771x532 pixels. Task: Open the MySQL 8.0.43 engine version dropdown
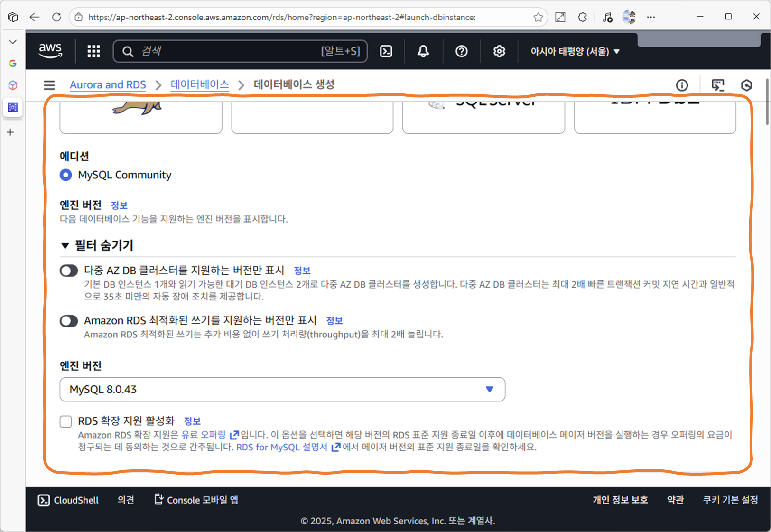click(x=282, y=390)
